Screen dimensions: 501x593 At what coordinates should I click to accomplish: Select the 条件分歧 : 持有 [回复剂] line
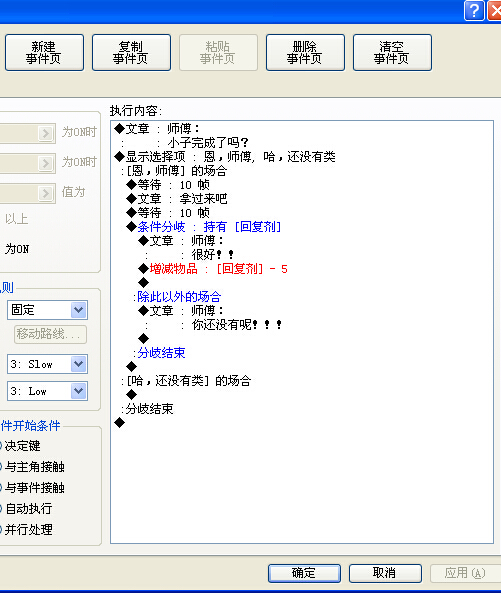204,227
